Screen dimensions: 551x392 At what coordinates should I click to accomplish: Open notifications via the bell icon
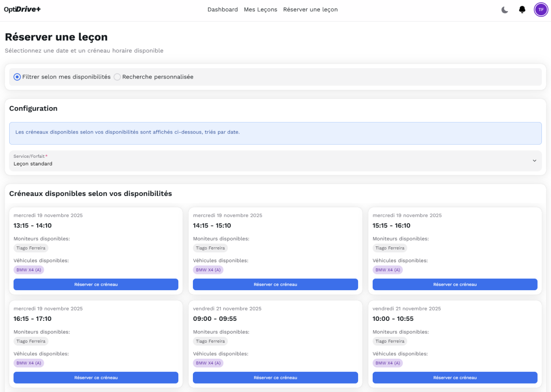click(522, 10)
